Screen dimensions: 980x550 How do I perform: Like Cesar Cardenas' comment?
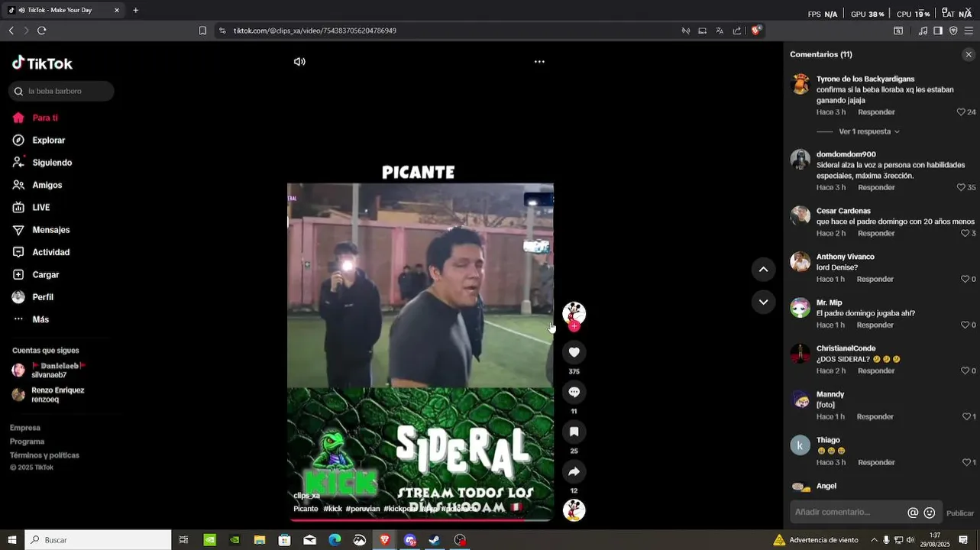click(x=965, y=233)
